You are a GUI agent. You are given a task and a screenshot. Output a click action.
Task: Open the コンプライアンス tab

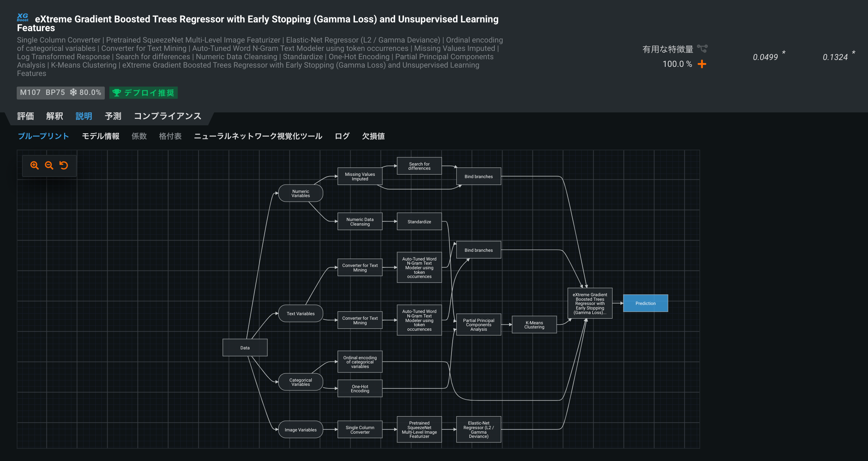click(x=167, y=116)
